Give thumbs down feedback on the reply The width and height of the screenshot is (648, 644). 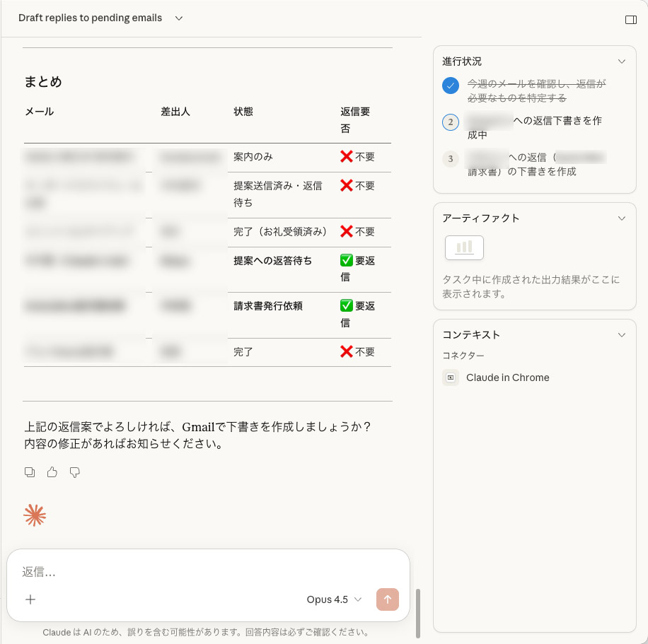coord(74,472)
